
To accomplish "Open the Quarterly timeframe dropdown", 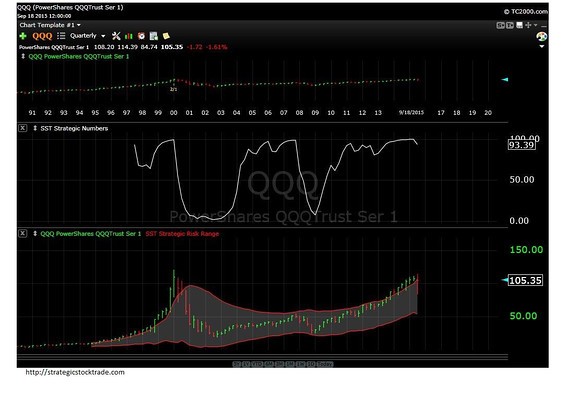I will [x=87, y=36].
